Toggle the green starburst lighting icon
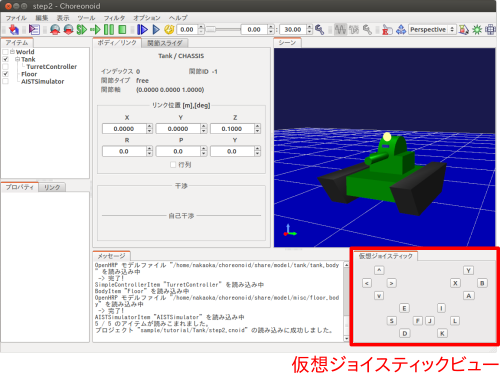This screenshot has height=373, width=500. coord(477,30)
